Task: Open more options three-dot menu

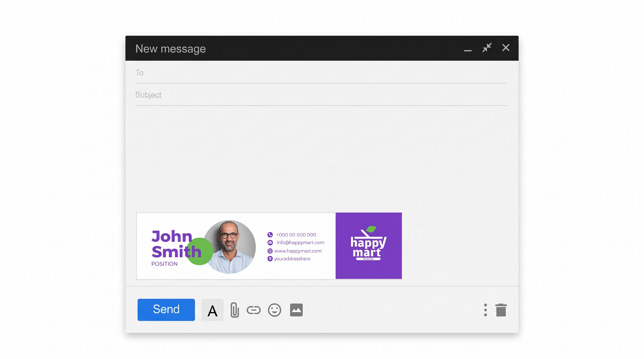Action: [x=485, y=310]
